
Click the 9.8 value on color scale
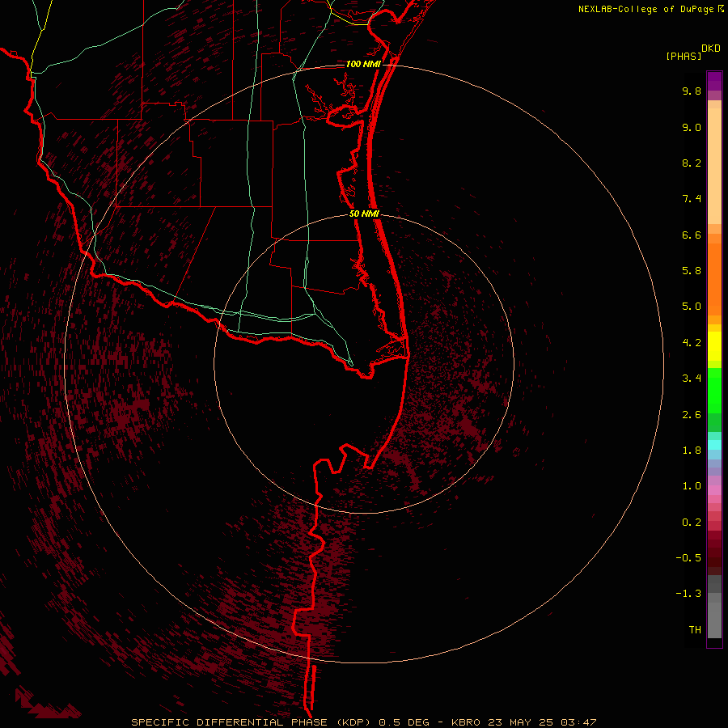click(x=692, y=91)
